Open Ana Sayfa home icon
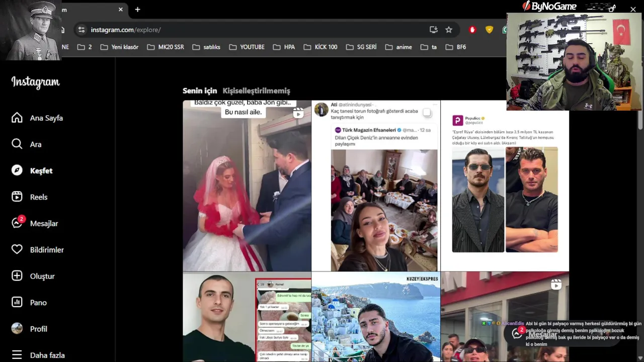Screen dimensions: 644x362 [x=17, y=118]
